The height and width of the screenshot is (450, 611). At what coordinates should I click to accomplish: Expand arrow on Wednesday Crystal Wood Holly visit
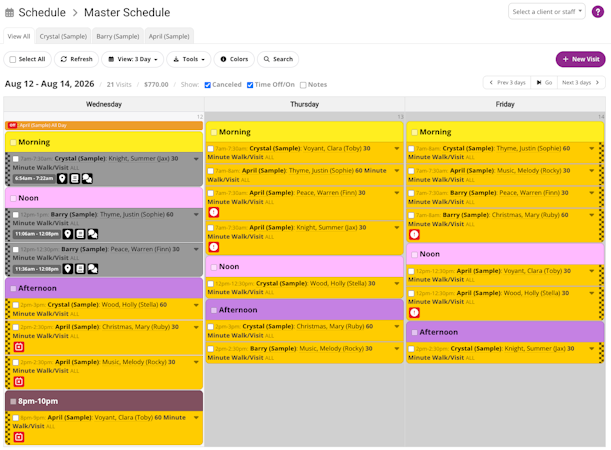[x=196, y=305]
